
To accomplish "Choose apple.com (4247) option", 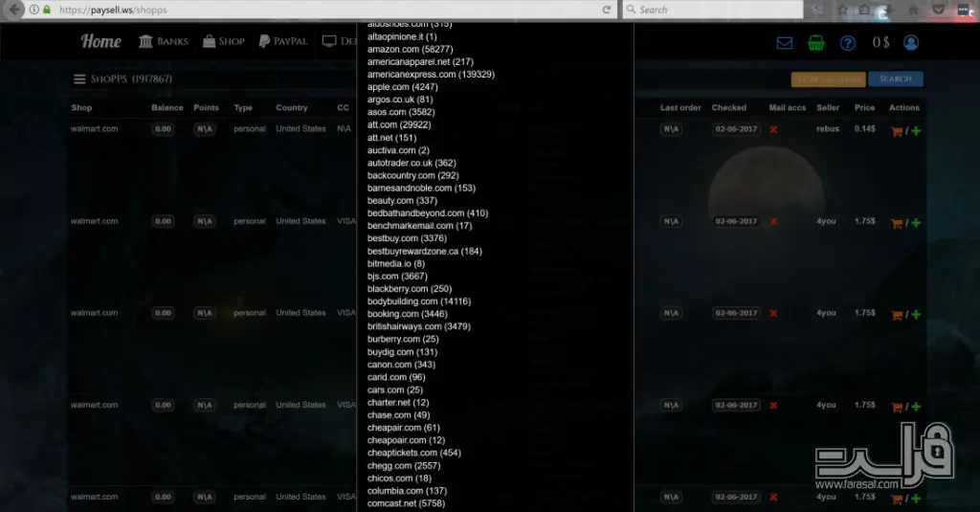I will [403, 87].
